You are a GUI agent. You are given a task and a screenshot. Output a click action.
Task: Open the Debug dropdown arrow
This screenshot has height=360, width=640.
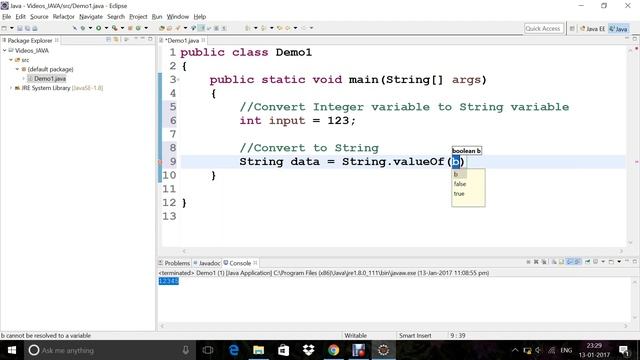(x=90, y=28)
